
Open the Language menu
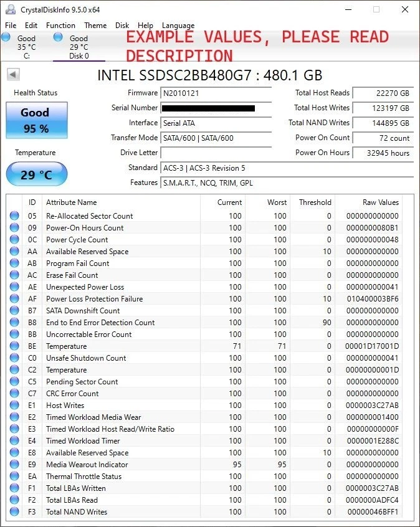178,26
